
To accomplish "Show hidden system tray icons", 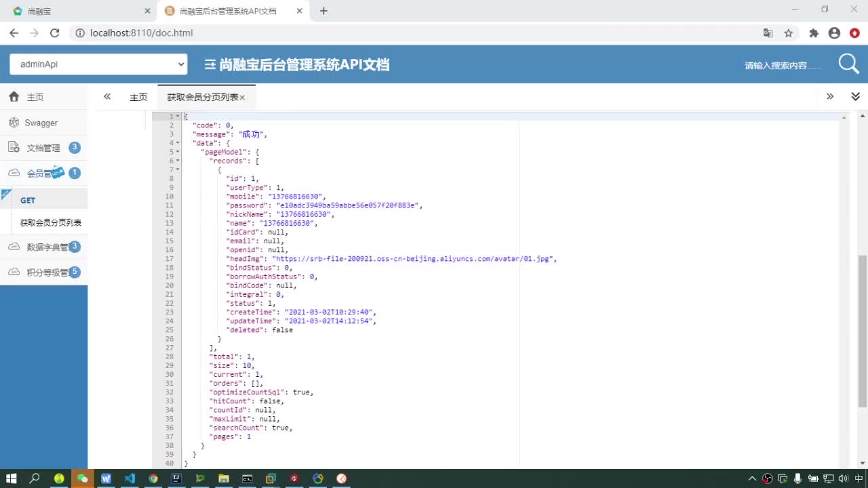I will [752, 479].
